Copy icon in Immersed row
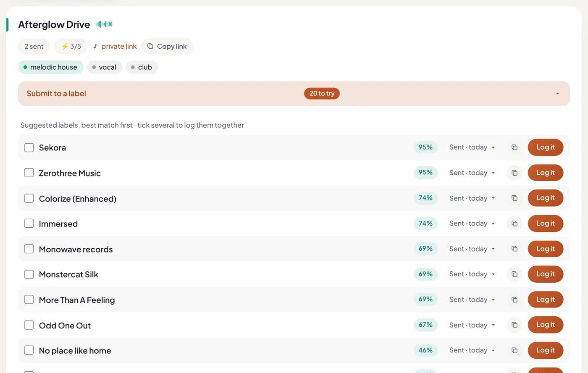Screen dimensions: 588x373 tap(514, 223)
